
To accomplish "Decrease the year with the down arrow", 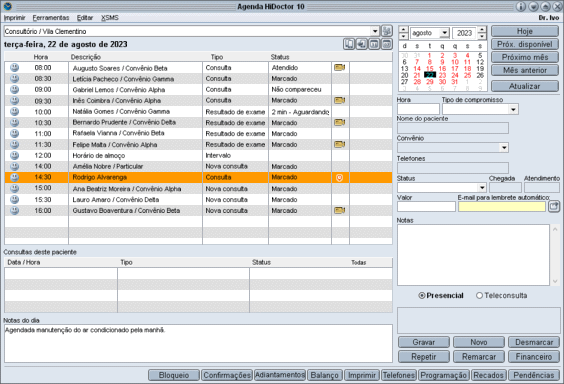I will [482, 36].
